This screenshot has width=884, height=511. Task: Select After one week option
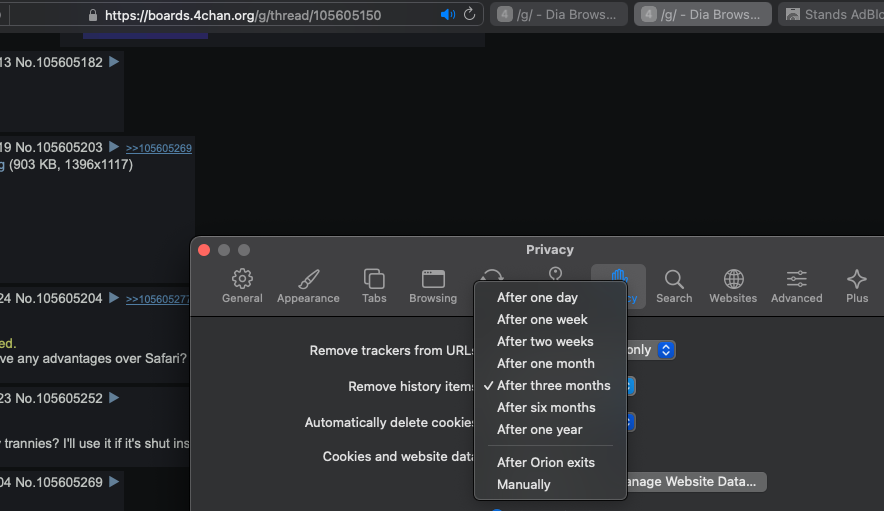[x=550, y=319]
